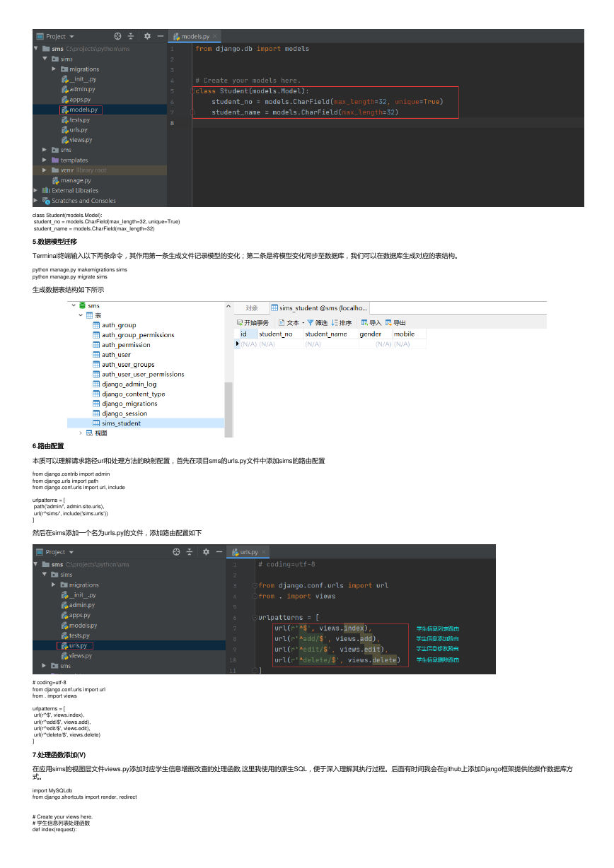614x868 pixels.
Task: Collapse the sms root folder in top Project tree
Action: tap(36, 49)
